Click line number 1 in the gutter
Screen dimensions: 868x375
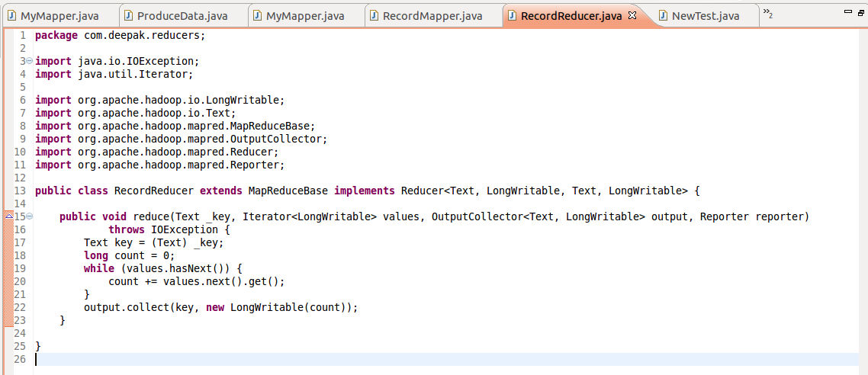[x=22, y=35]
